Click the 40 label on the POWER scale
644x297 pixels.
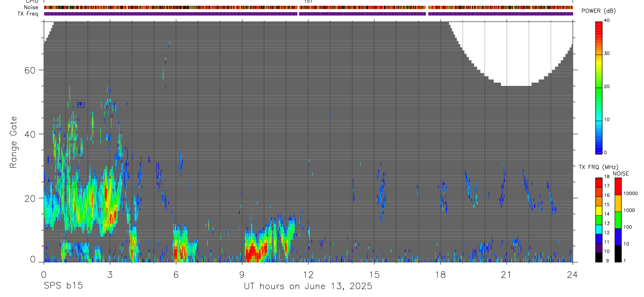(x=607, y=20)
